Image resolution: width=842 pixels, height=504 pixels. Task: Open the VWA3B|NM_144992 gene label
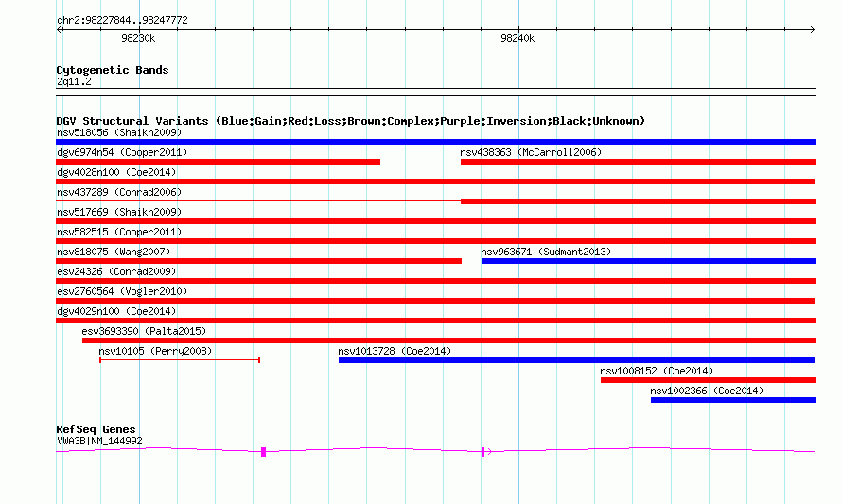tap(99, 442)
